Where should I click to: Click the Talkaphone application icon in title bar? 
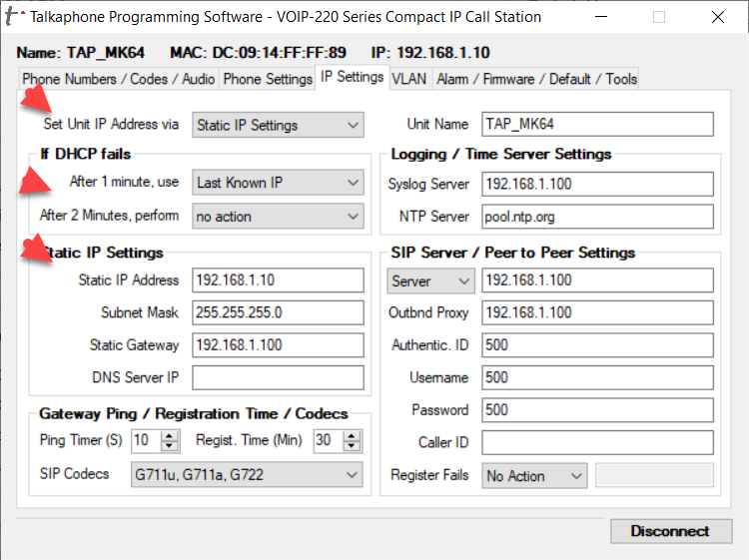(13, 16)
